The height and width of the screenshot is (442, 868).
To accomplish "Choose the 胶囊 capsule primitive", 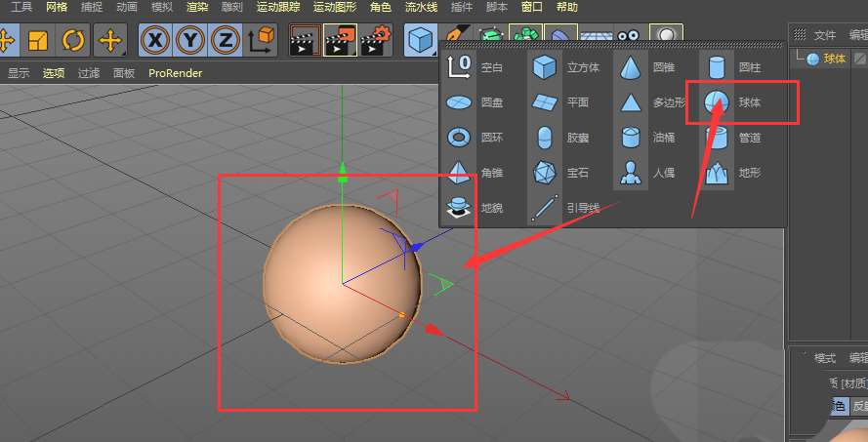I will point(544,138).
